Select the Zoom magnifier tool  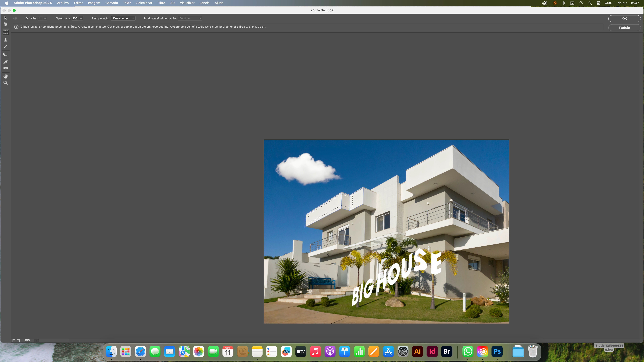(6, 83)
